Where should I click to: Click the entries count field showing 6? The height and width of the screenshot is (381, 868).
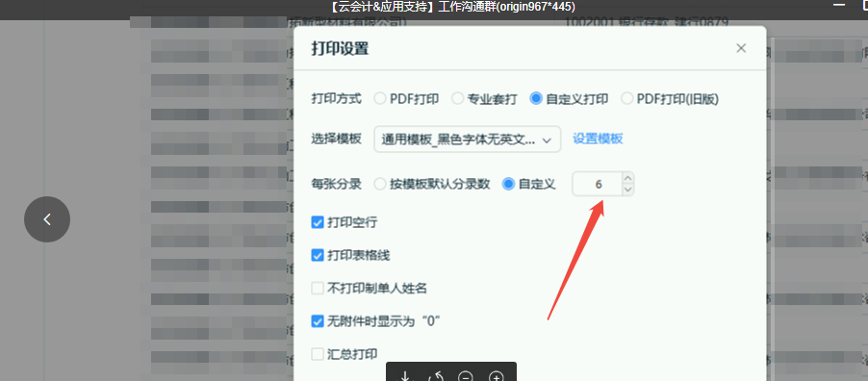tap(598, 185)
